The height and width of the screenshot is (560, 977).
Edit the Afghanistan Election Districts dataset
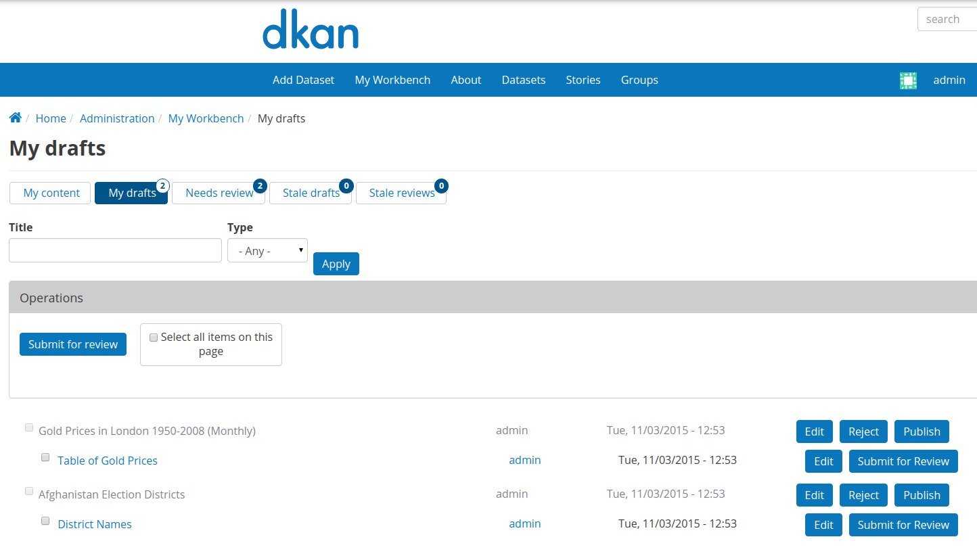click(815, 495)
